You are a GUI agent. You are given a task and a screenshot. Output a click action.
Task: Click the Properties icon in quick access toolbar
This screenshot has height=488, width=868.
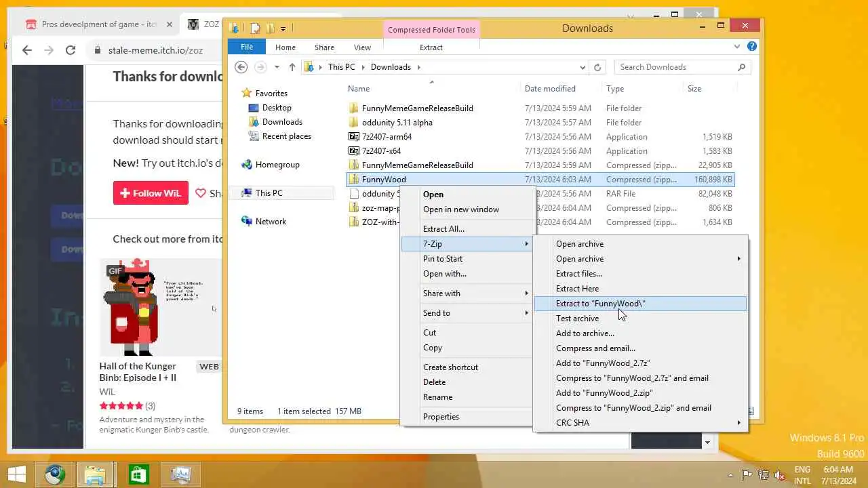click(256, 28)
